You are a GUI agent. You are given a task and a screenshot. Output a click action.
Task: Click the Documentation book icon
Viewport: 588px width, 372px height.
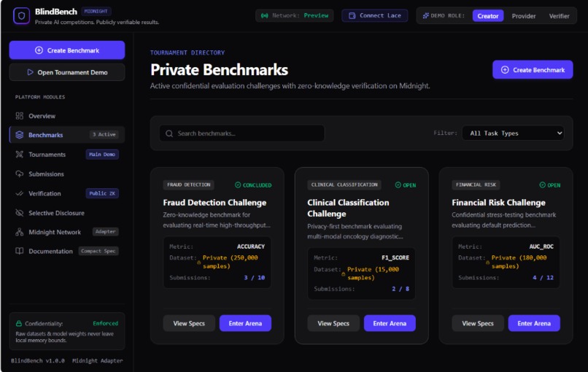coord(20,251)
